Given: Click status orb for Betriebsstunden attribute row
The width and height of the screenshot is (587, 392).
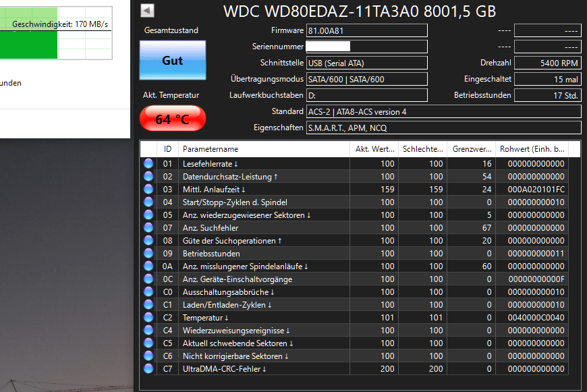Looking at the screenshot, I should [x=148, y=254].
